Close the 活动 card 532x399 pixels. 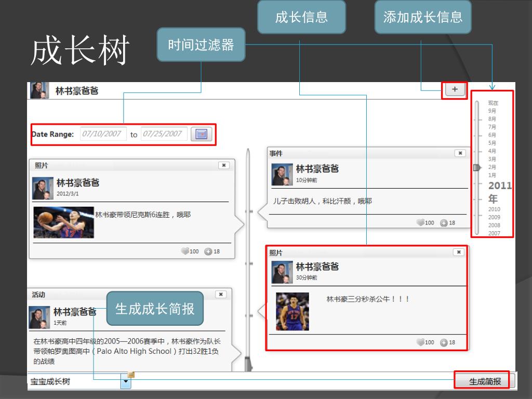[220, 294]
